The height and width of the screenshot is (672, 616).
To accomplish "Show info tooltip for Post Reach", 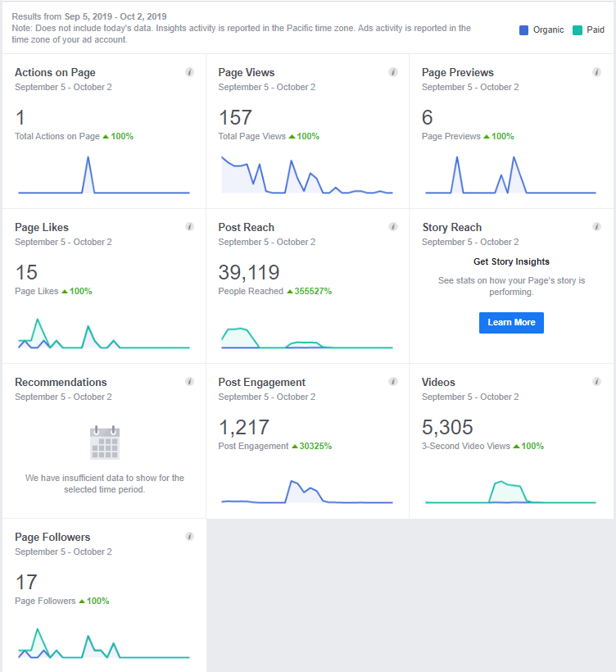I will [393, 227].
